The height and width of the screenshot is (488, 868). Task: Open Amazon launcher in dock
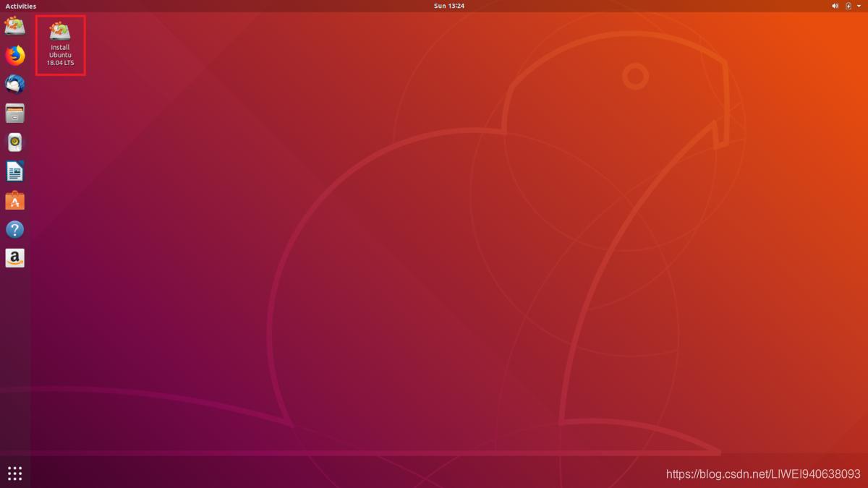click(x=15, y=258)
